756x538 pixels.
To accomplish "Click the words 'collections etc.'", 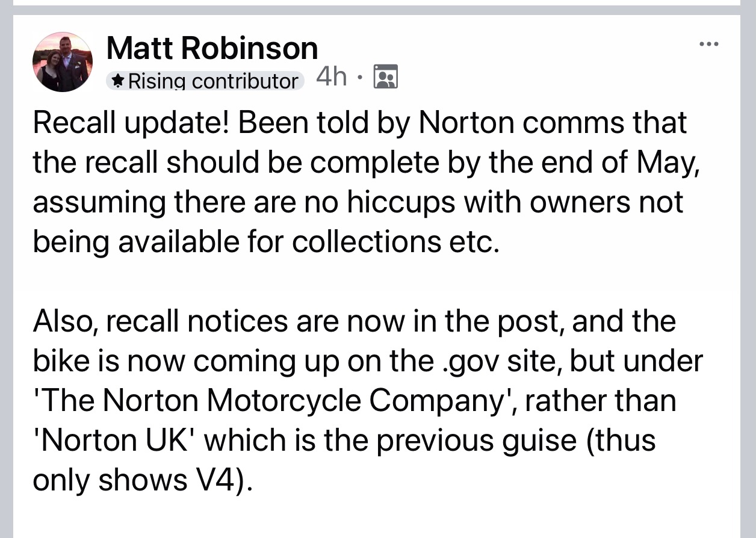I will click(x=396, y=241).
